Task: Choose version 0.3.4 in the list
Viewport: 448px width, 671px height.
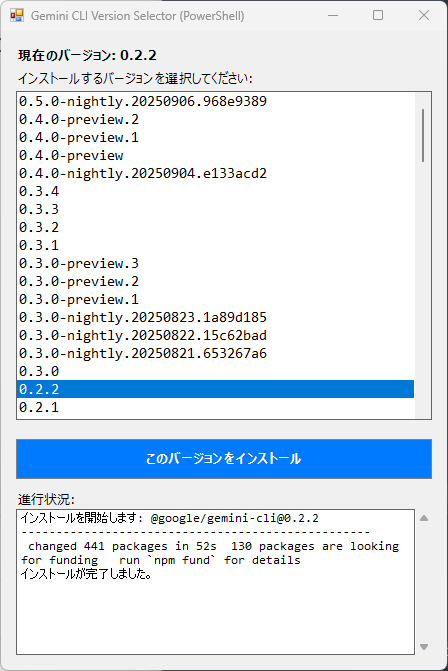Action: tap(215, 191)
